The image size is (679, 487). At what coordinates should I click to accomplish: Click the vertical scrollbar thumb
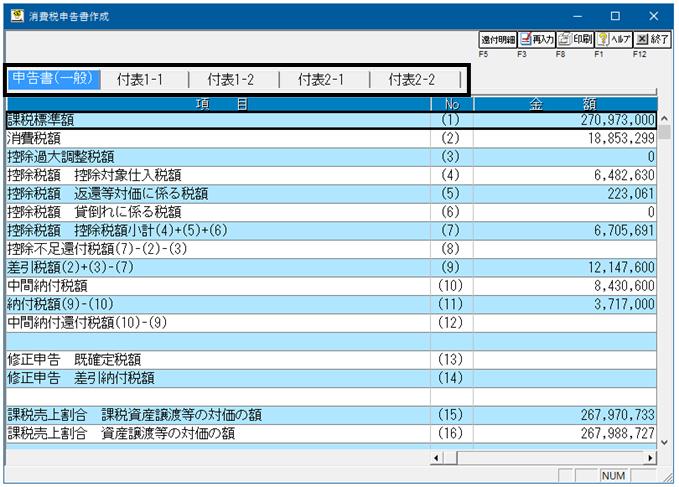(x=664, y=132)
